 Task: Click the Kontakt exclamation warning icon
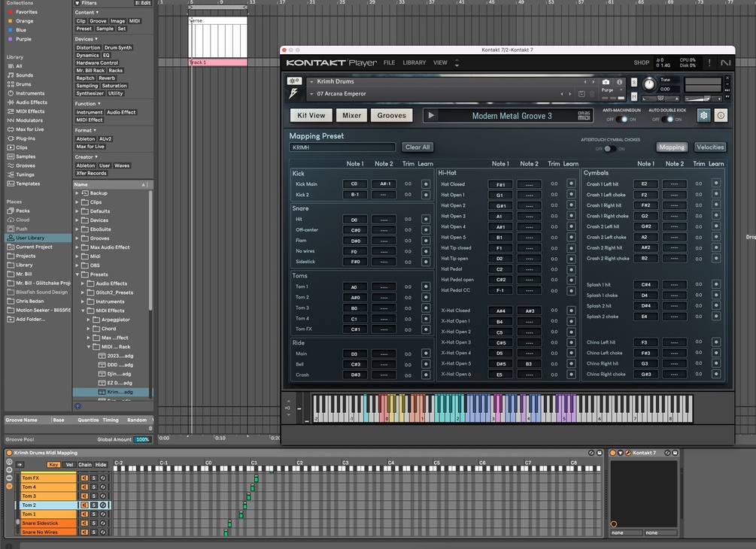(x=709, y=62)
